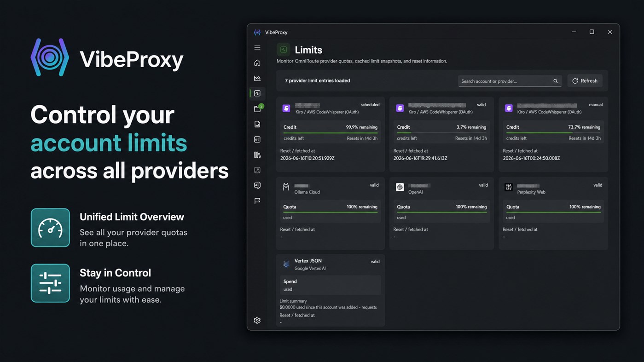The height and width of the screenshot is (362, 644).
Task: Open the area chart analytics icon in sidebar
Action: tap(257, 78)
